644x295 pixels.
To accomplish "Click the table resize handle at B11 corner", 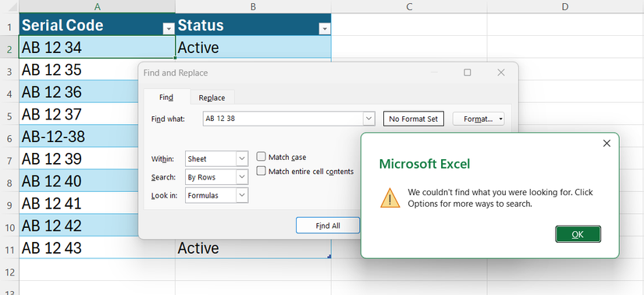I will point(329,257).
